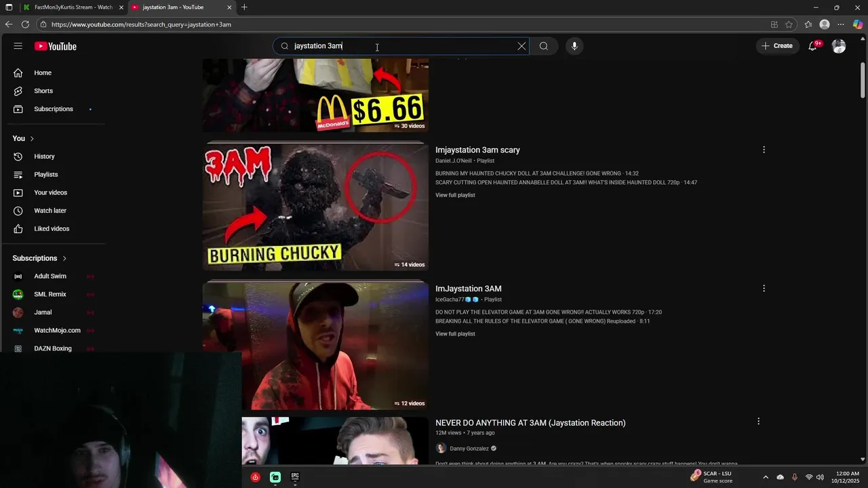Open Daniel.J.O'Neill channel link
This screenshot has height=488, width=868.
point(453,161)
